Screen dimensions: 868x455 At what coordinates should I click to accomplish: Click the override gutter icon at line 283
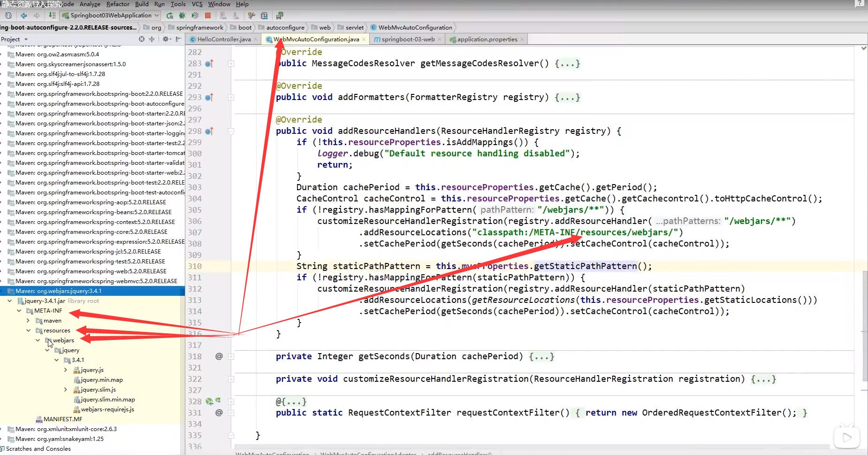(209, 63)
